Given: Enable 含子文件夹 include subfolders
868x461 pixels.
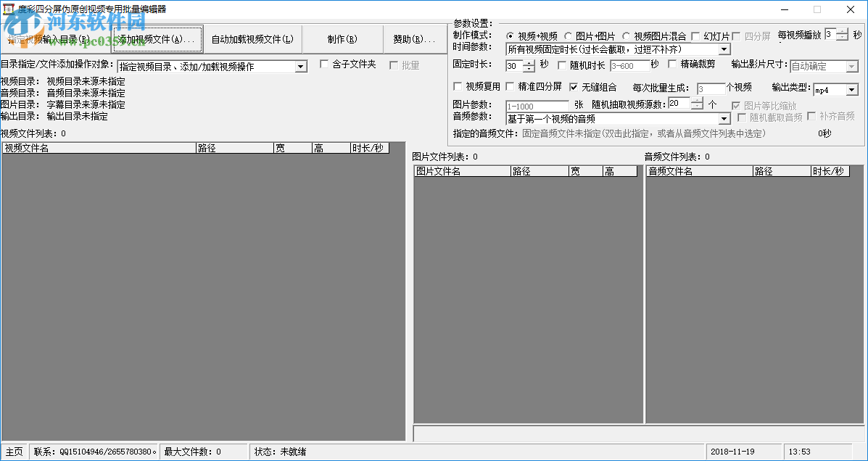Looking at the screenshot, I should point(324,64).
